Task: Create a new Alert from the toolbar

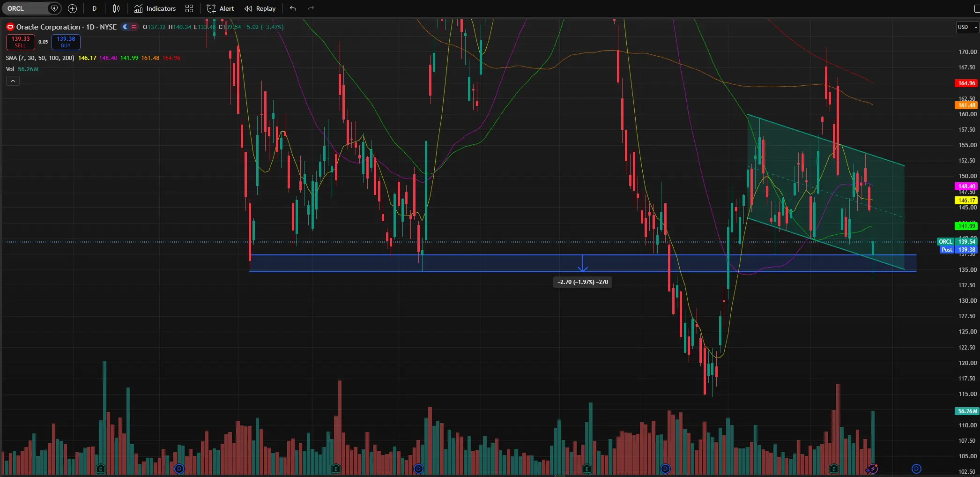Action: click(x=220, y=8)
